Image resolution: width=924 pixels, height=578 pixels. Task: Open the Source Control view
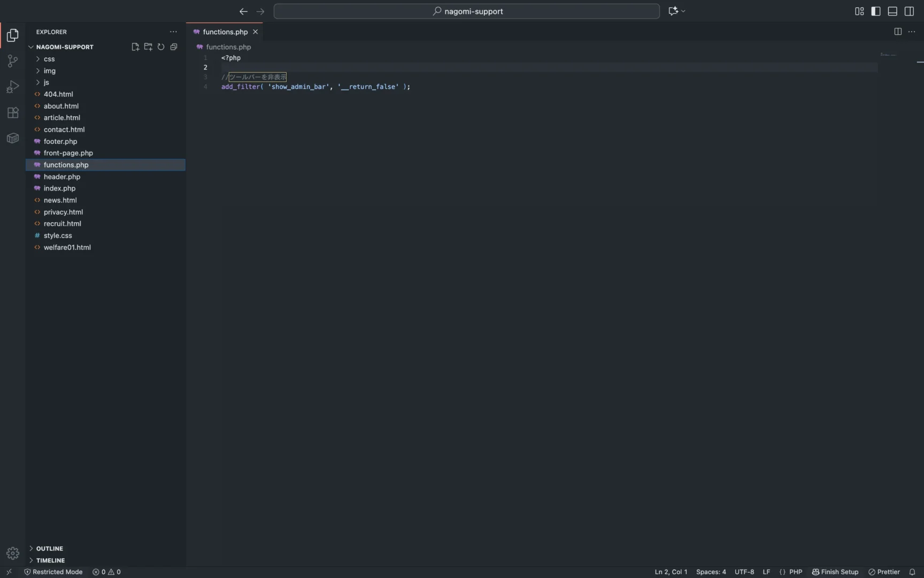(12, 61)
